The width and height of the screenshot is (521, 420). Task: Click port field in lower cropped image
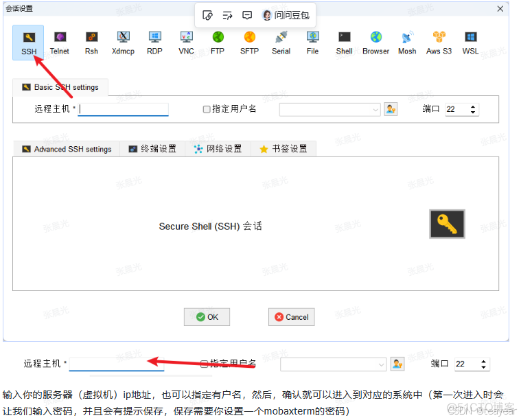point(466,364)
